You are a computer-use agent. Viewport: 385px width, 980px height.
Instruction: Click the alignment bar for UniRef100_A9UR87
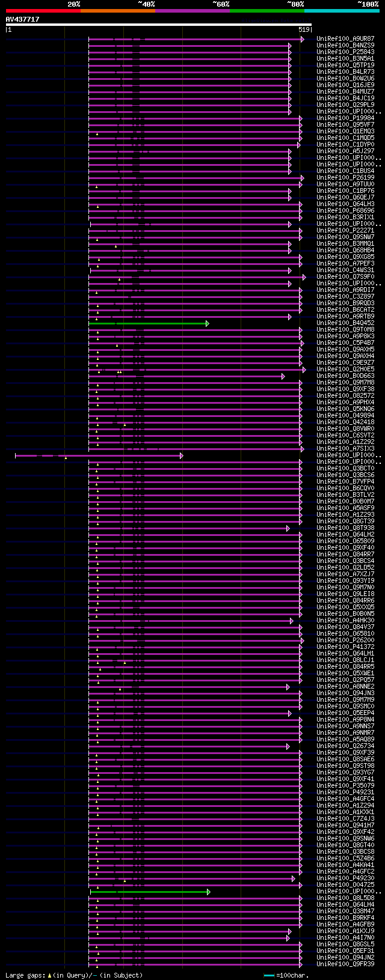196,39
